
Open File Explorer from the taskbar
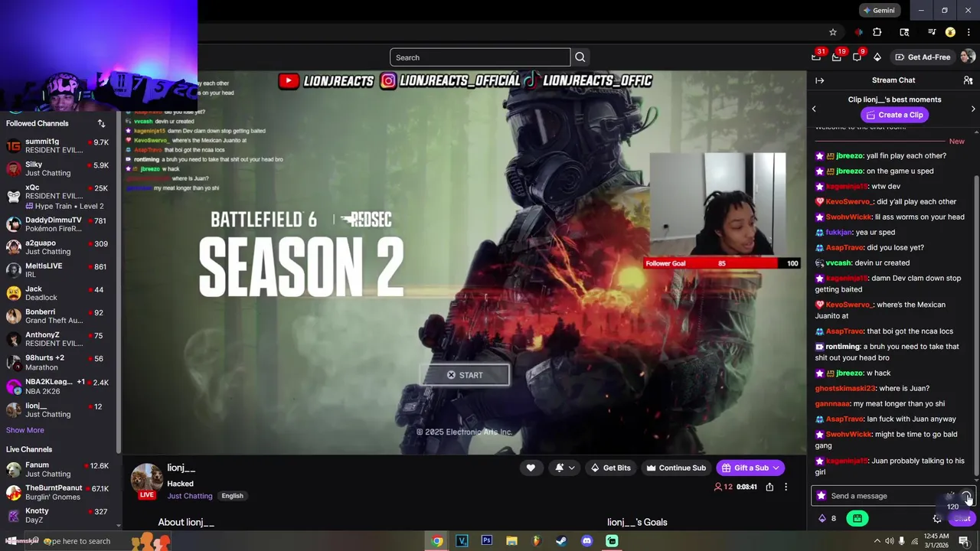(x=511, y=541)
